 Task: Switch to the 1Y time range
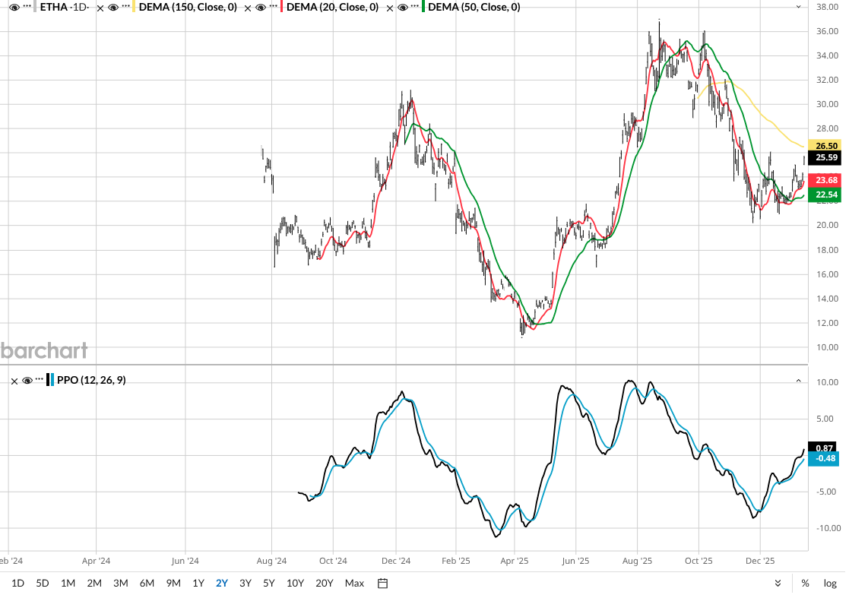point(198,584)
